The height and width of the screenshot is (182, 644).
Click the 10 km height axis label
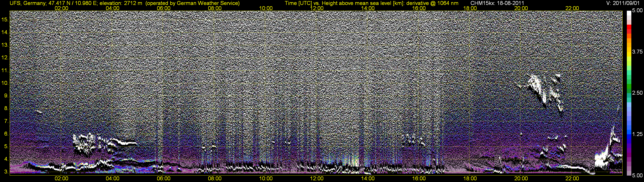click(5, 83)
